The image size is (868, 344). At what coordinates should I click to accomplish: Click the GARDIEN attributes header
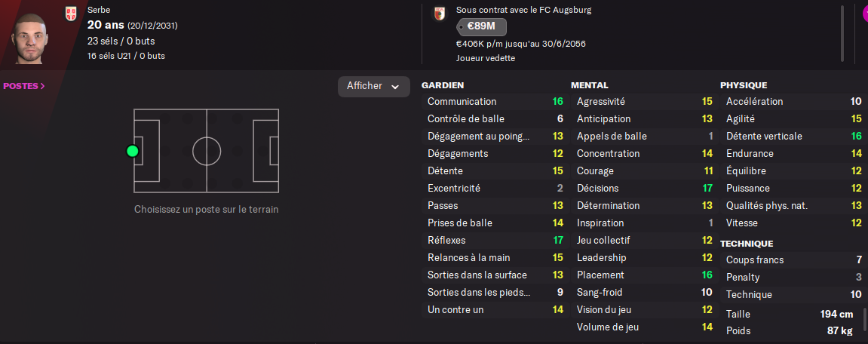coord(443,85)
